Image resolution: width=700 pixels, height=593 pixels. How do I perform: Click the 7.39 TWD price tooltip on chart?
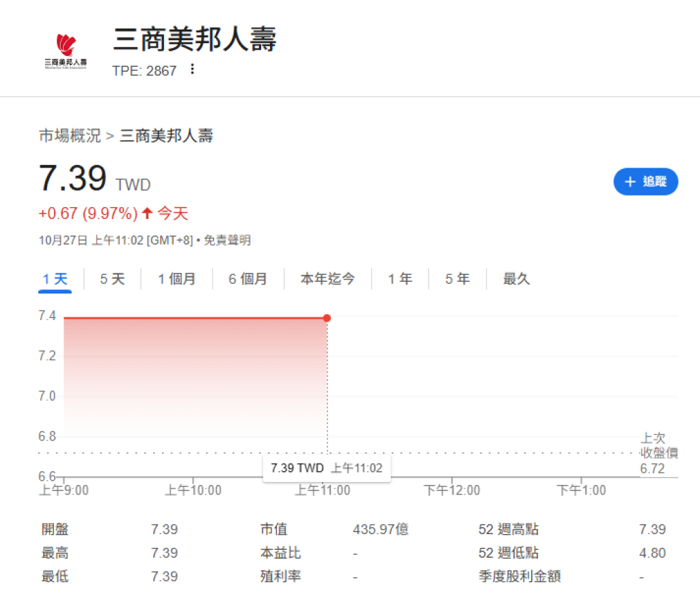[x=327, y=468]
